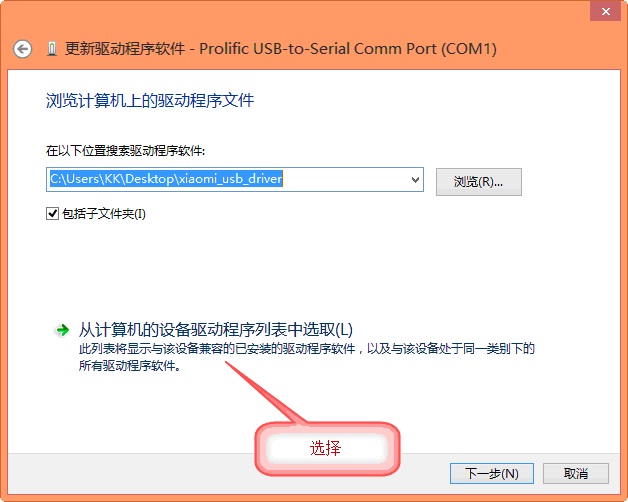The height and width of the screenshot is (502, 628).
Task: Proceed with the 下一步(N) button
Action: coord(491,474)
